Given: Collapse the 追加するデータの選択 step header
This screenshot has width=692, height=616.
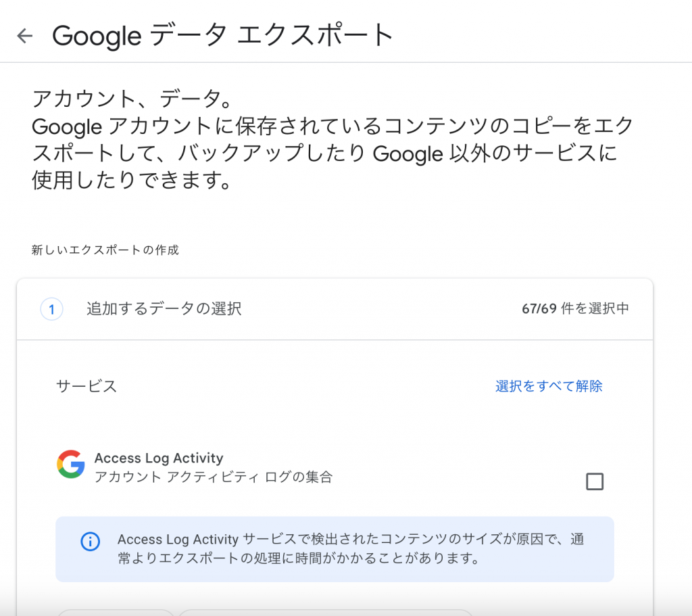Looking at the screenshot, I should [335, 309].
